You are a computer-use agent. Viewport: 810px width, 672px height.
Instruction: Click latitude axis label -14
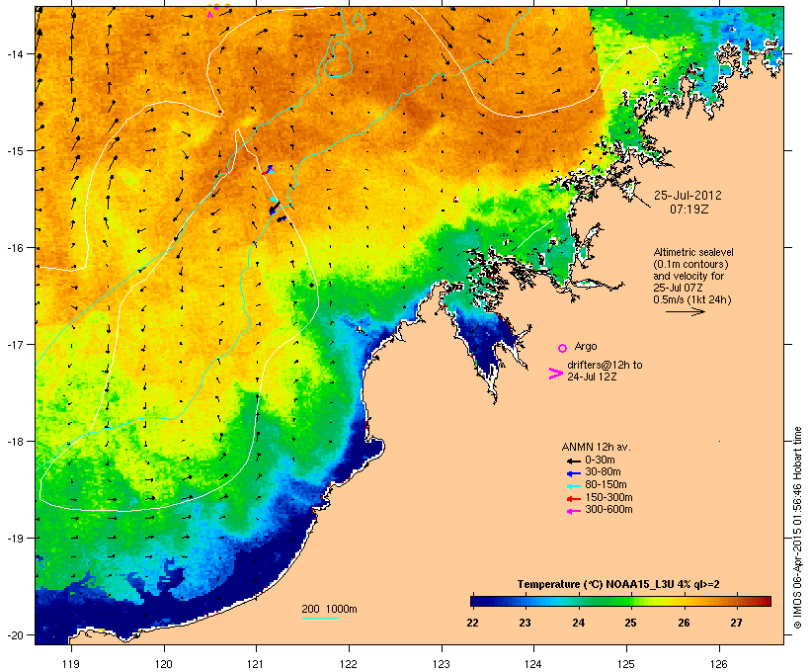click(14, 53)
